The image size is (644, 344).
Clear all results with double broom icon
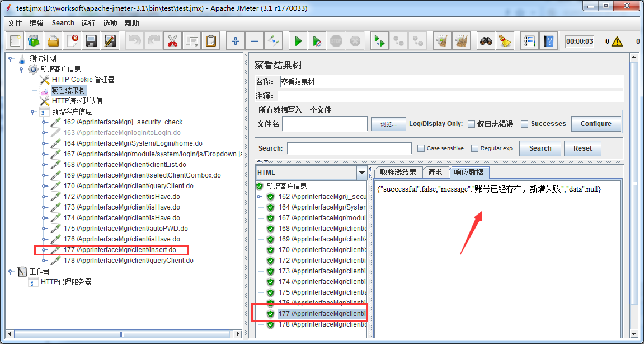pos(461,41)
